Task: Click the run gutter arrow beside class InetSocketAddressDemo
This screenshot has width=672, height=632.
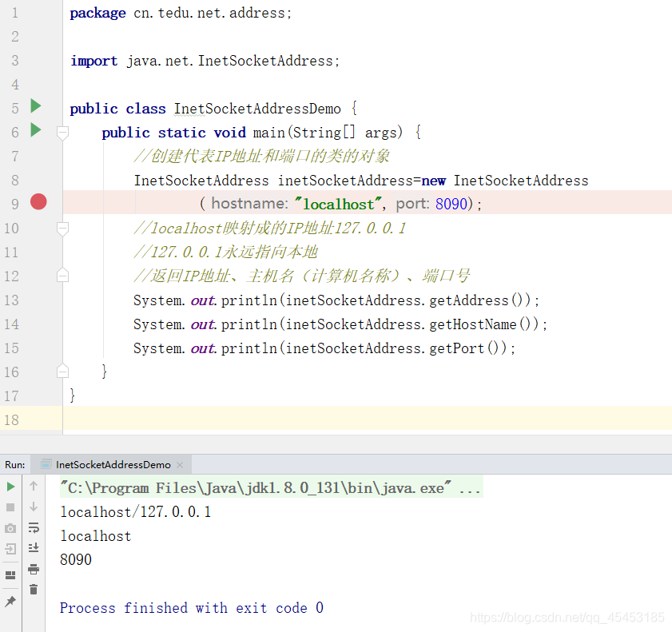Action: [x=36, y=105]
